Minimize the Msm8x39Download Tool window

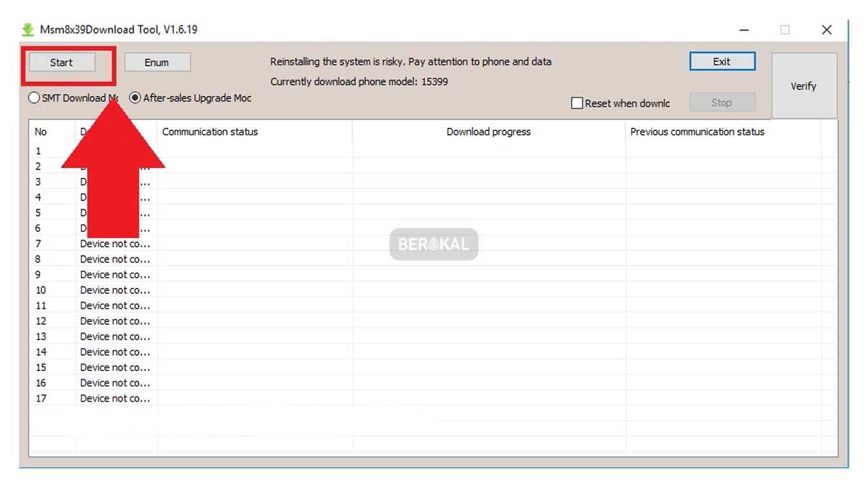[x=744, y=30]
